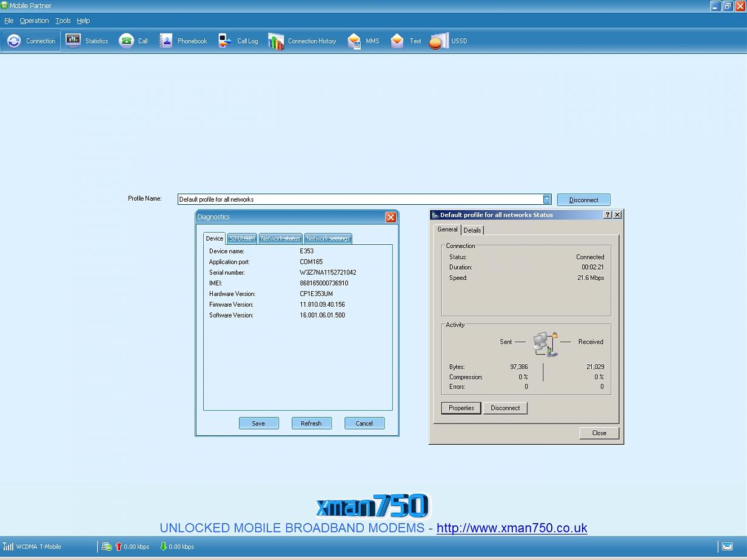Open the USSD icon
Screen dimensions: 747x560
click(438, 41)
